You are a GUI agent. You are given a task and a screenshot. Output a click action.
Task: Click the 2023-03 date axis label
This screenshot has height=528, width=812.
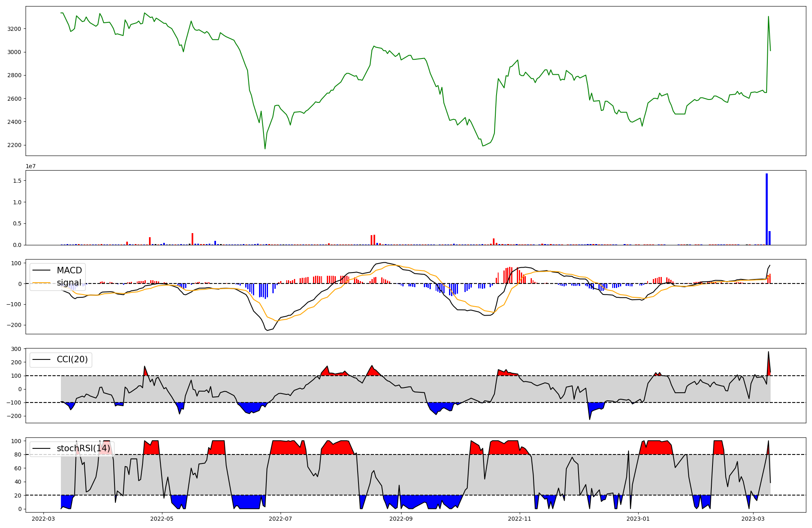click(753, 519)
